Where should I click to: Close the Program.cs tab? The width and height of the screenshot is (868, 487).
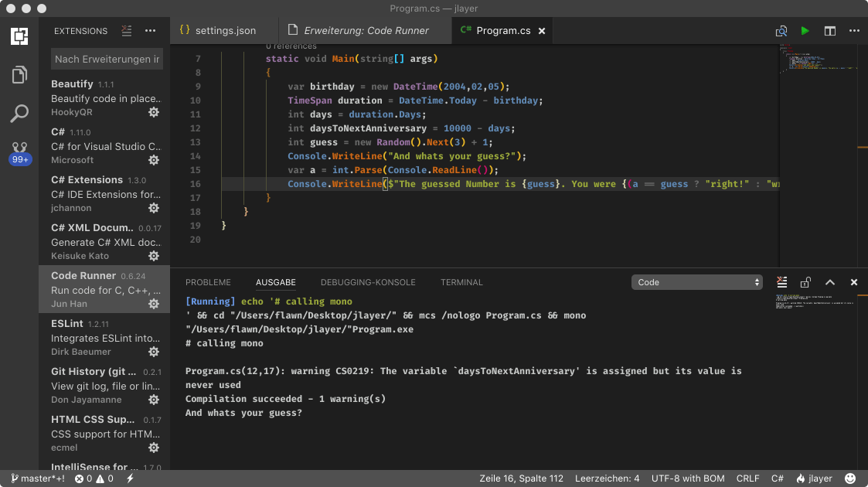coord(542,31)
